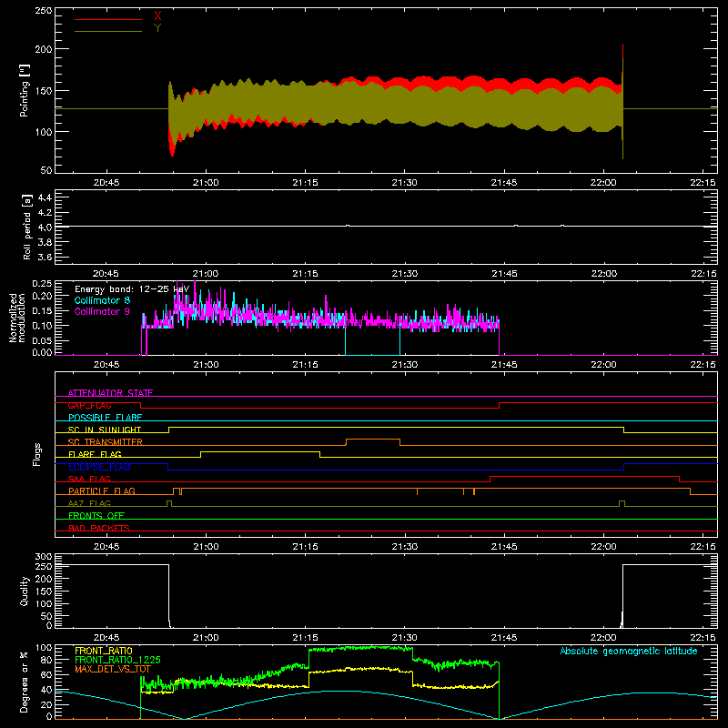Screen dimensions: 728x728
Task: Click the Flags axis title
Action: click(x=36, y=454)
